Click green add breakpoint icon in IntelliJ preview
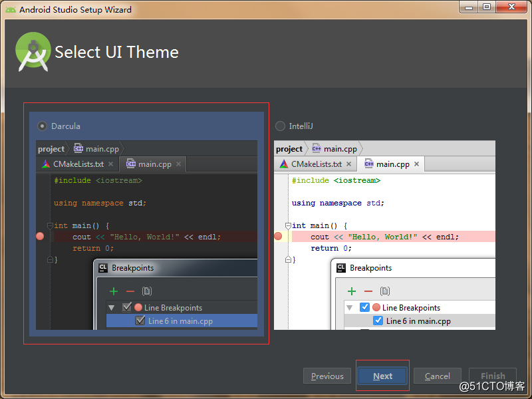This screenshot has width=532, height=399. (x=352, y=291)
